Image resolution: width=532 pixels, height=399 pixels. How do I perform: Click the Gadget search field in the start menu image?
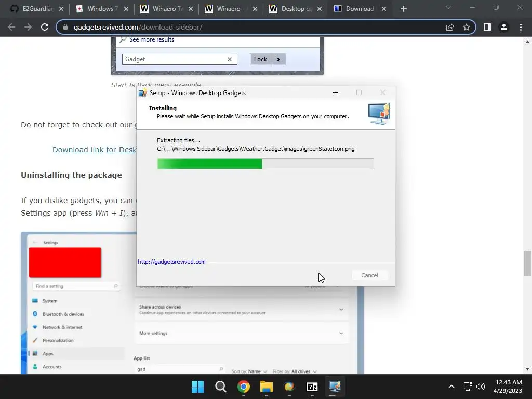179,59
